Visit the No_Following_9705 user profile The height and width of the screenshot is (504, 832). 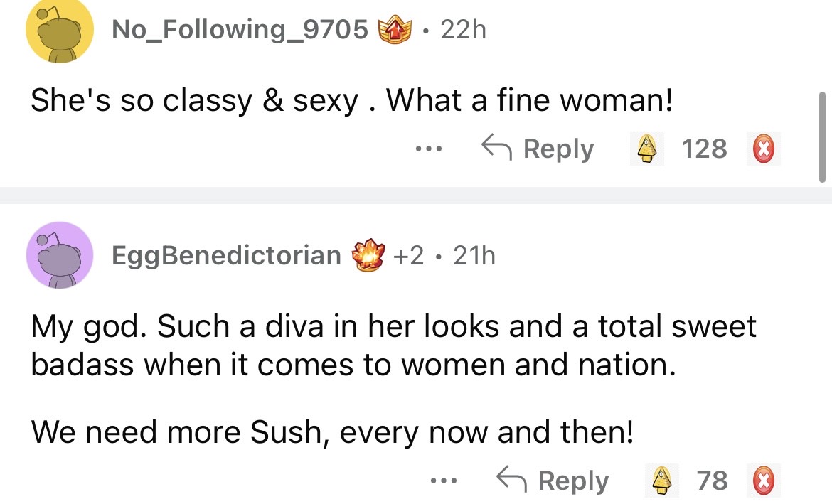coord(240,30)
